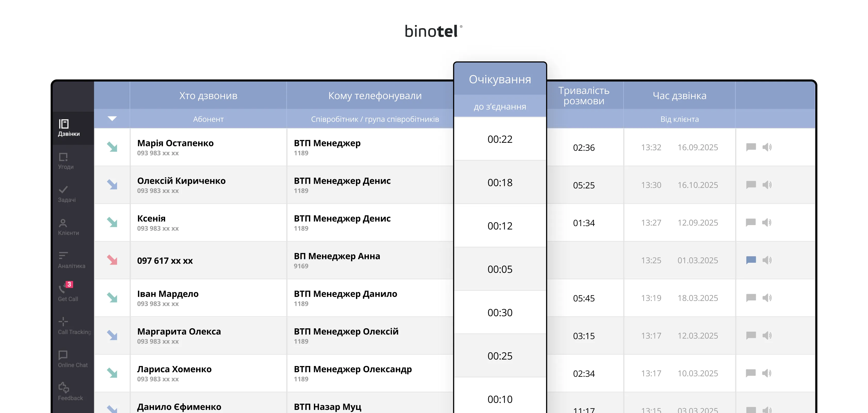868x413 pixels.
Task: Select employee ВТП Менеджер Олександр
Action: click(x=353, y=370)
